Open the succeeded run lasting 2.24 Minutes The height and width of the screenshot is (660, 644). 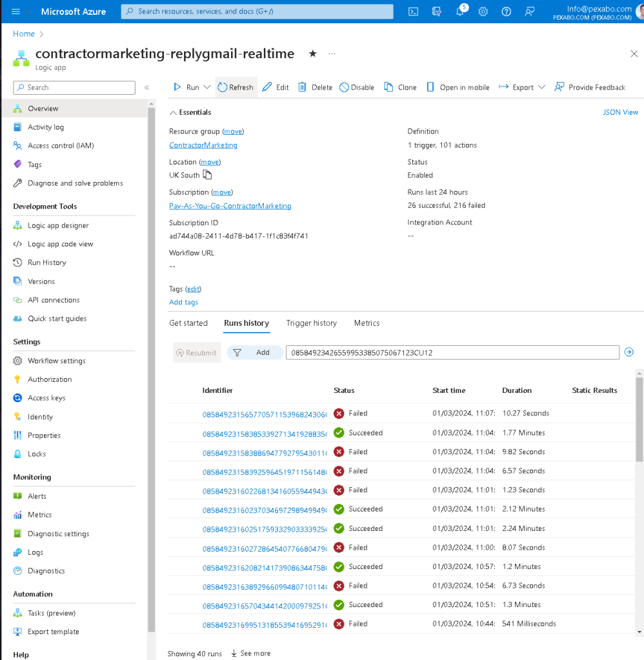[x=265, y=529]
